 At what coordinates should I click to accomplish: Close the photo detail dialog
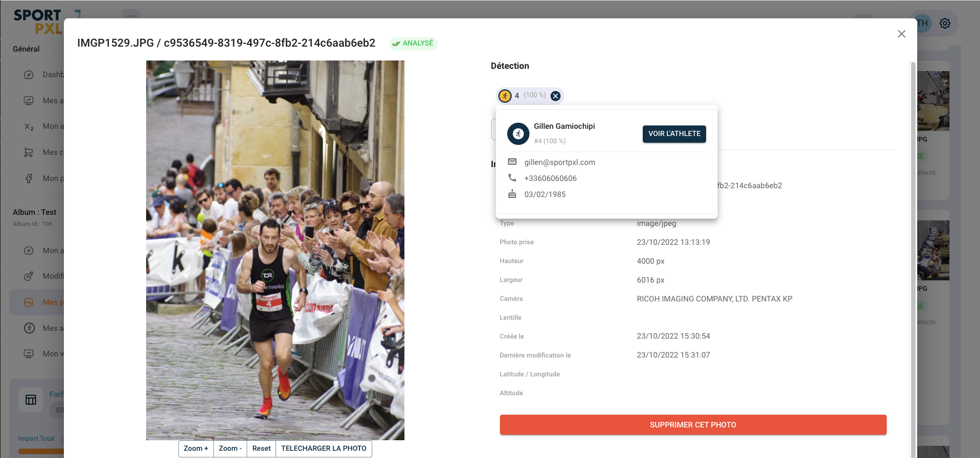click(901, 34)
